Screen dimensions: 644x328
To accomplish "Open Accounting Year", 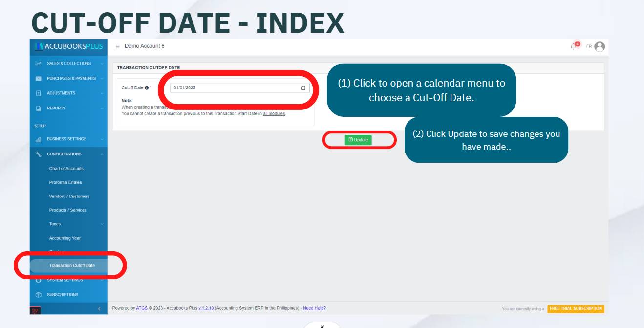I will [65, 238].
